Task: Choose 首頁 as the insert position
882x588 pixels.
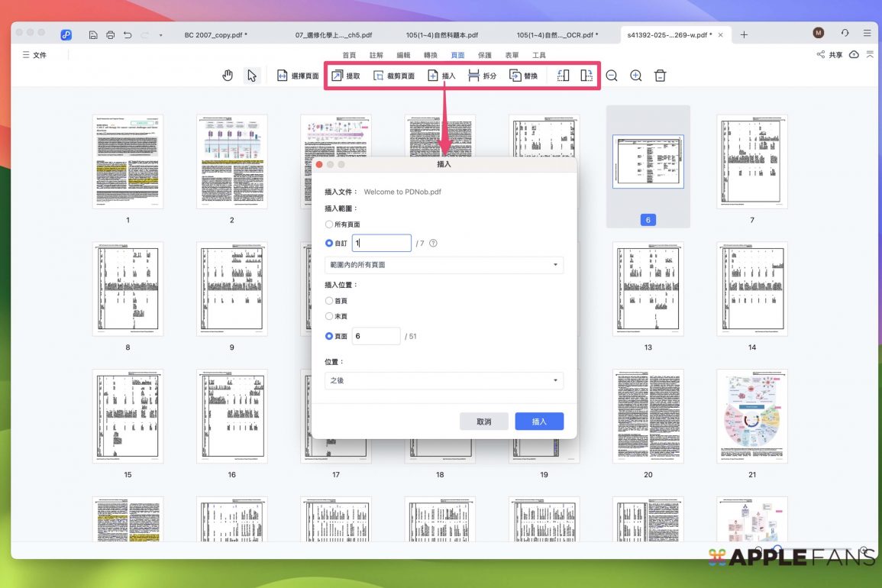Action: (329, 301)
